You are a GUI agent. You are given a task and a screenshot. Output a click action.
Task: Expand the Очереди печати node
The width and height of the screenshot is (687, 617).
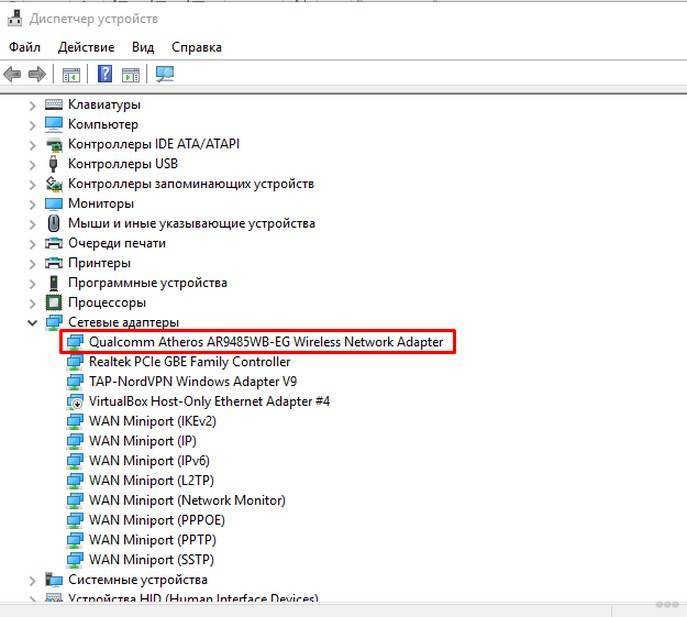tap(32, 244)
